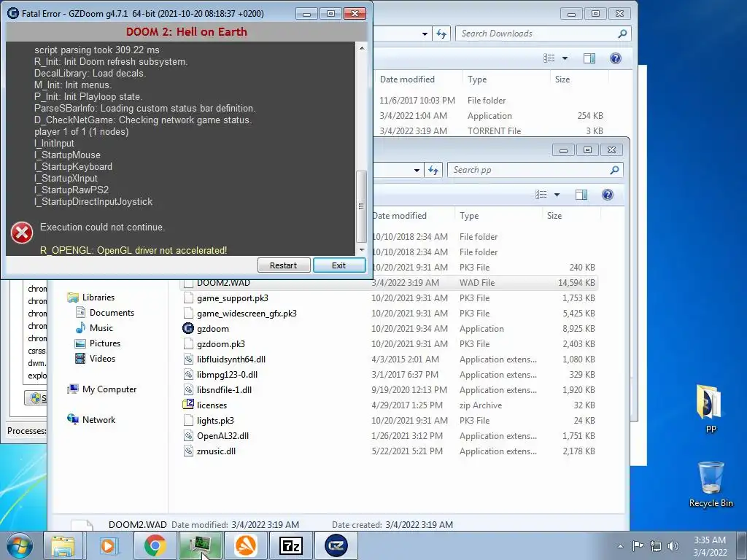Select libsndfile-1.dll file icon

[x=188, y=389]
